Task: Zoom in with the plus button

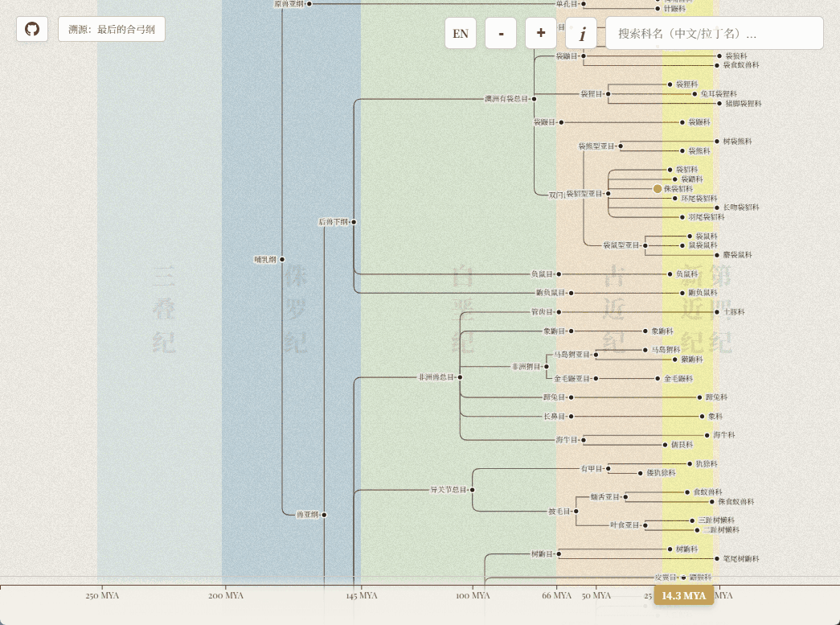Action: point(541,33)
